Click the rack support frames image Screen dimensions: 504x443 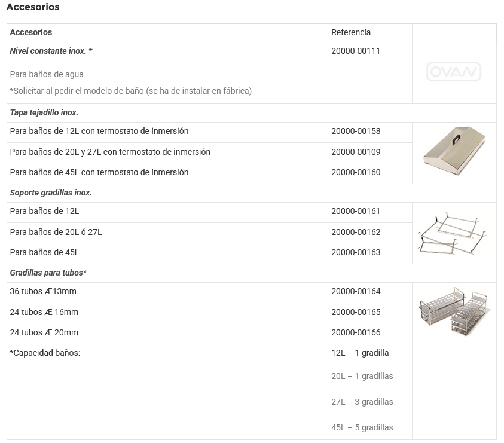(x=454, y=234)
